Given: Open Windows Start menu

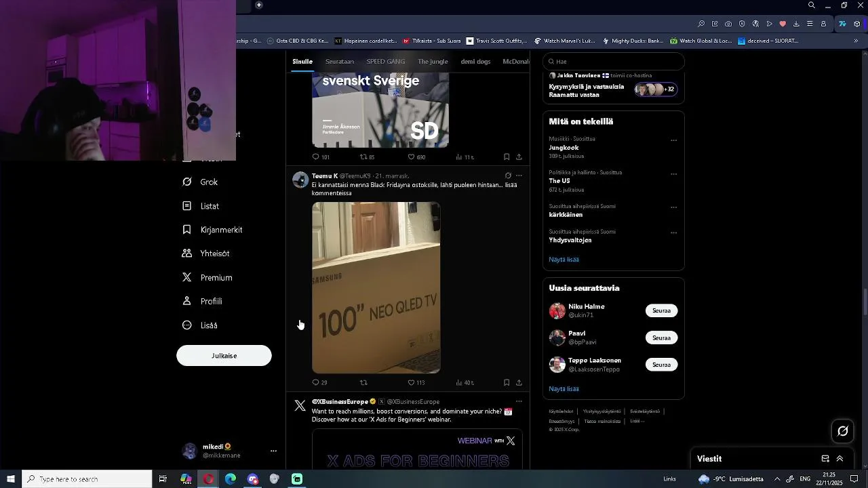Looking at the screenshot, I should 11,479.
